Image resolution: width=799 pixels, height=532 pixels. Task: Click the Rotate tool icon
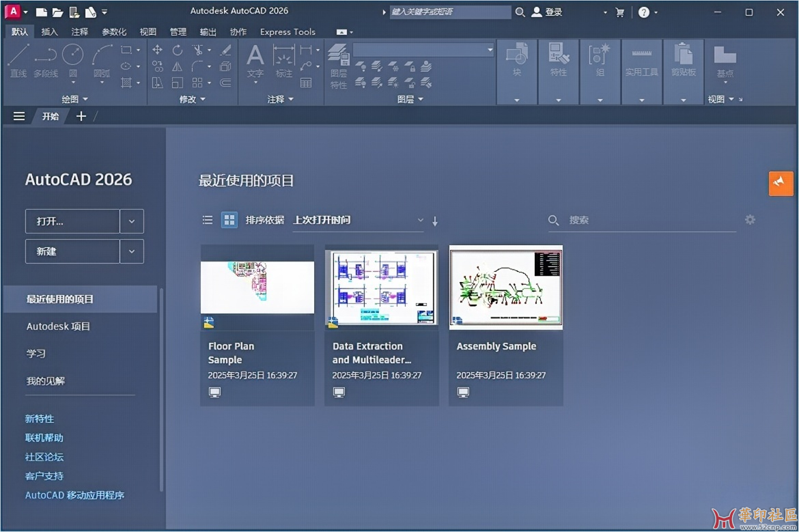178,49
